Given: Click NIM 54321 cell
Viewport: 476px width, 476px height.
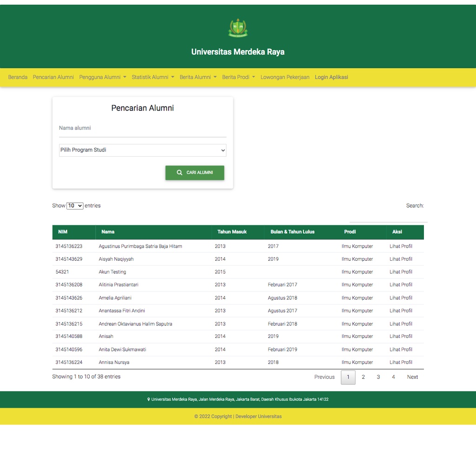Looking at the screenshot, I should coord(62,271).
